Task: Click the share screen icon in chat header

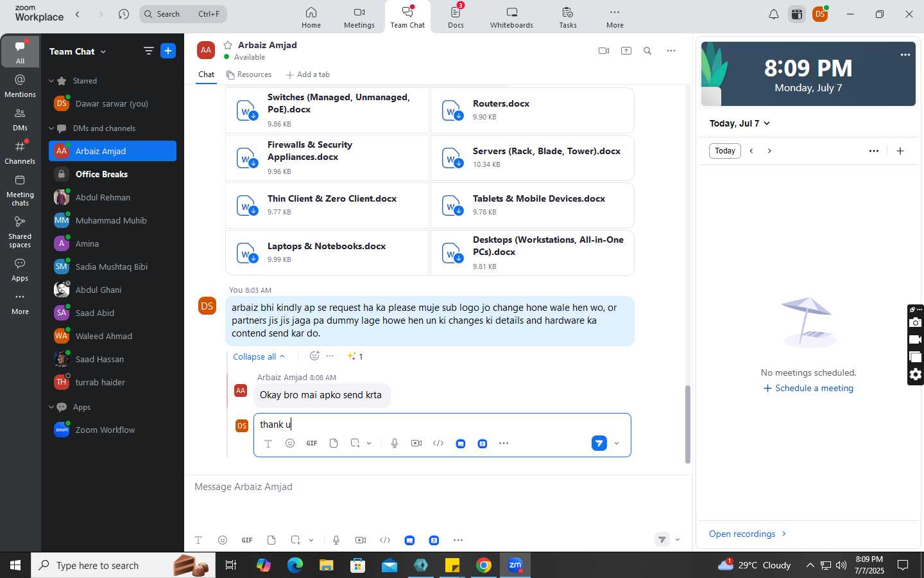Action: click(626, 51)
